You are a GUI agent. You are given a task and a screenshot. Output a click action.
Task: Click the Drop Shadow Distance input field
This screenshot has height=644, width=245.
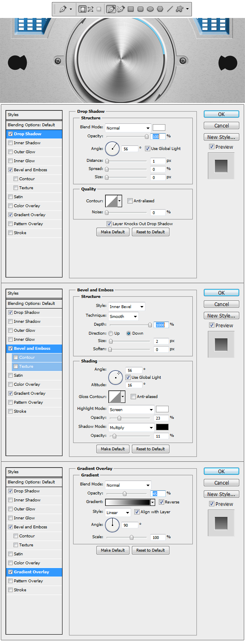(x=157, y=161)
